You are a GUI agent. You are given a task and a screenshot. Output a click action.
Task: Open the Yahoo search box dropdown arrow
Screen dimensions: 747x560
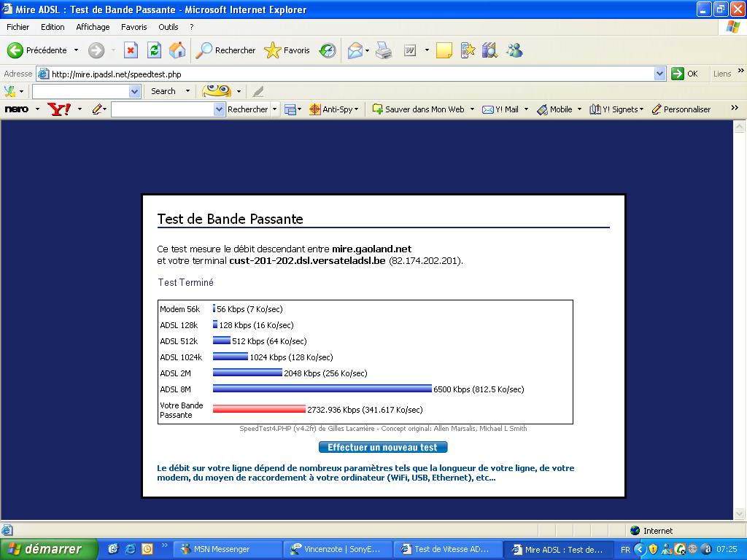click(220, 109)
